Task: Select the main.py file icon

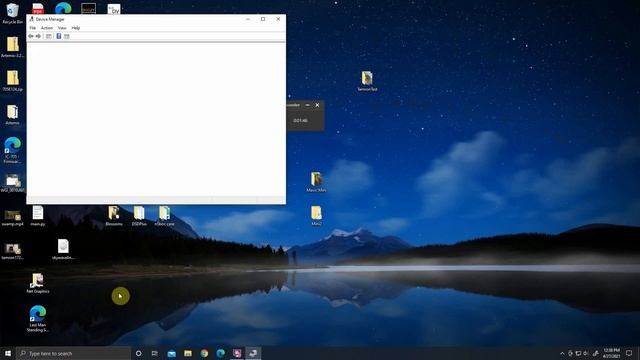Action: click(38, 216)
